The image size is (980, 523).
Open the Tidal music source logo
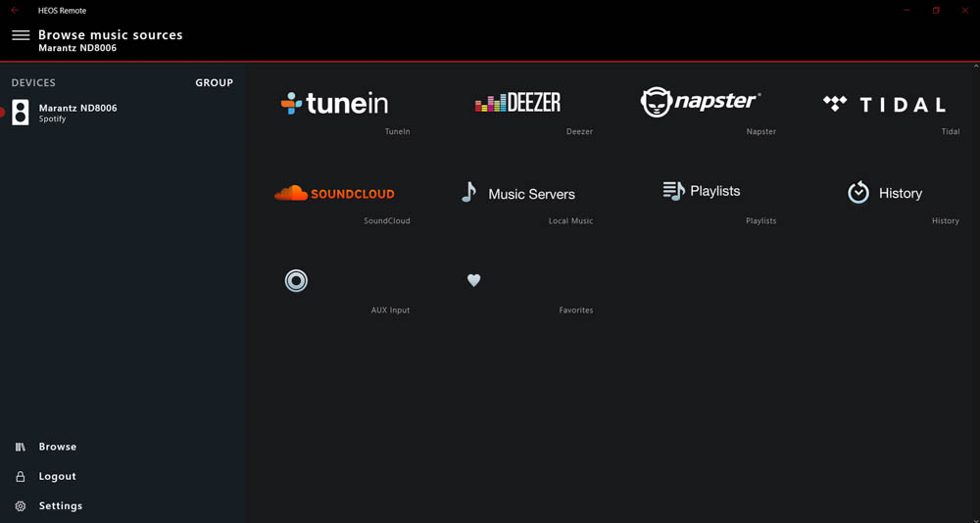(884, 105)
